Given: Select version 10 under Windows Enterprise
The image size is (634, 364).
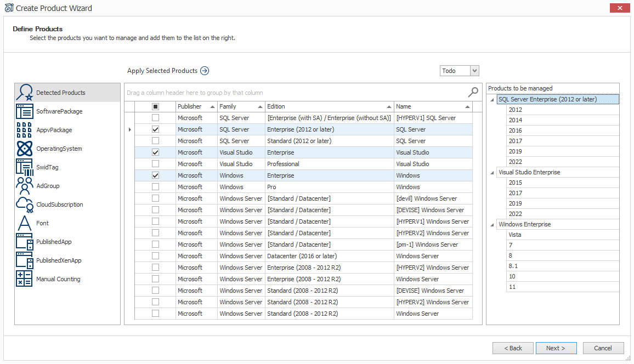Looking at the screenshot, I should (563, 276).
